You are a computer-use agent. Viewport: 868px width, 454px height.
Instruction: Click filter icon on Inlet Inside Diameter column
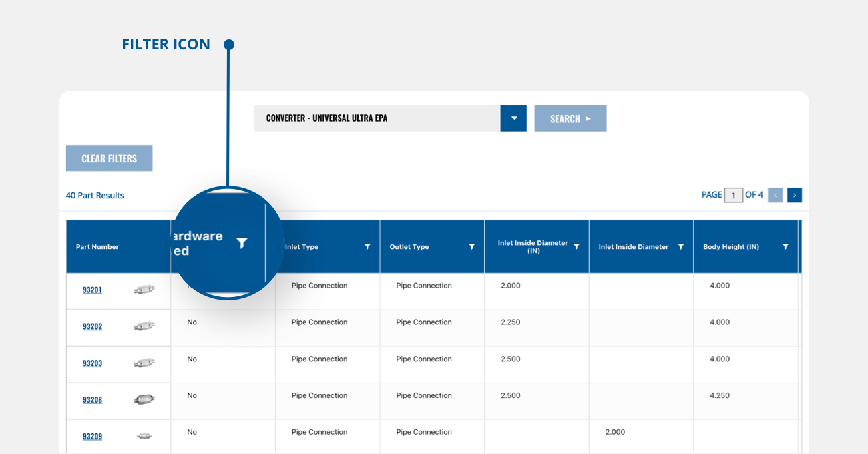[x=681, y=247]
